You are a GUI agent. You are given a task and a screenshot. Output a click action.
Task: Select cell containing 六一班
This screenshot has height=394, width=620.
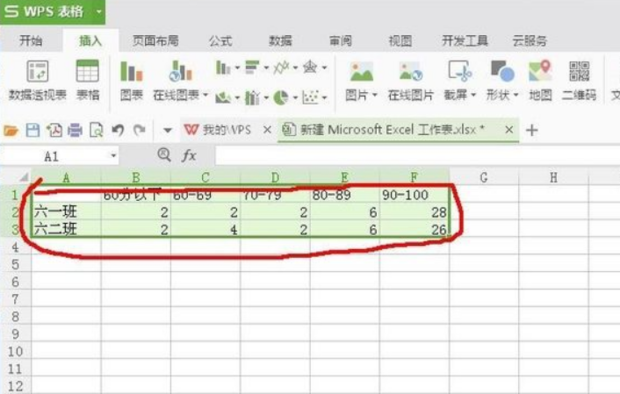tap(66, 212)
